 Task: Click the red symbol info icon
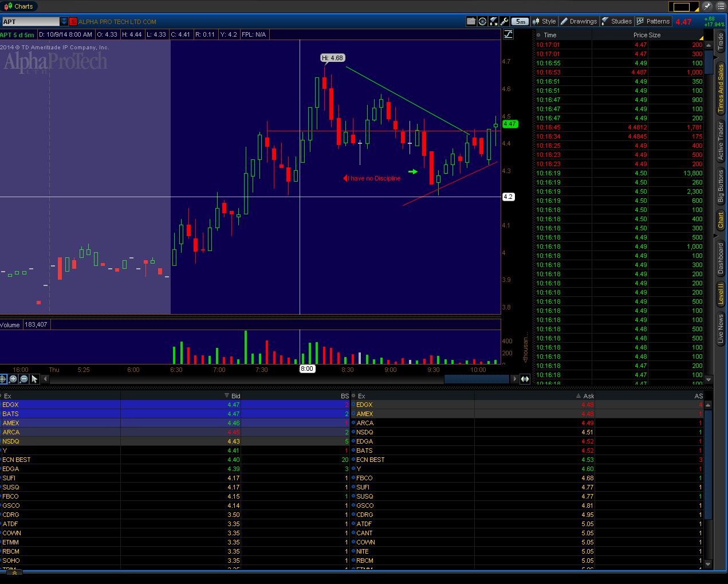tap(73, 22)
